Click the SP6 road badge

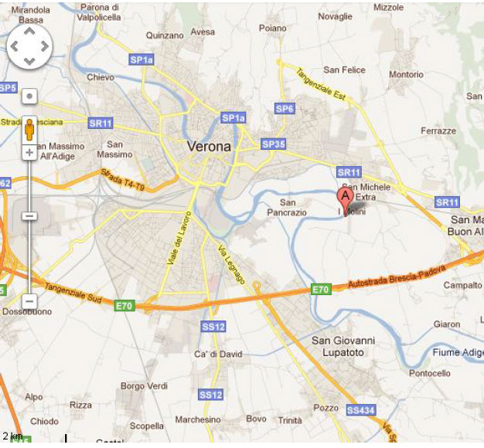click(x=285, y=109)
